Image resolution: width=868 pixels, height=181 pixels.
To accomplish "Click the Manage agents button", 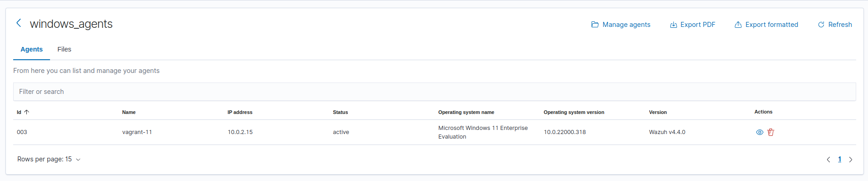I will click(621, 25).
